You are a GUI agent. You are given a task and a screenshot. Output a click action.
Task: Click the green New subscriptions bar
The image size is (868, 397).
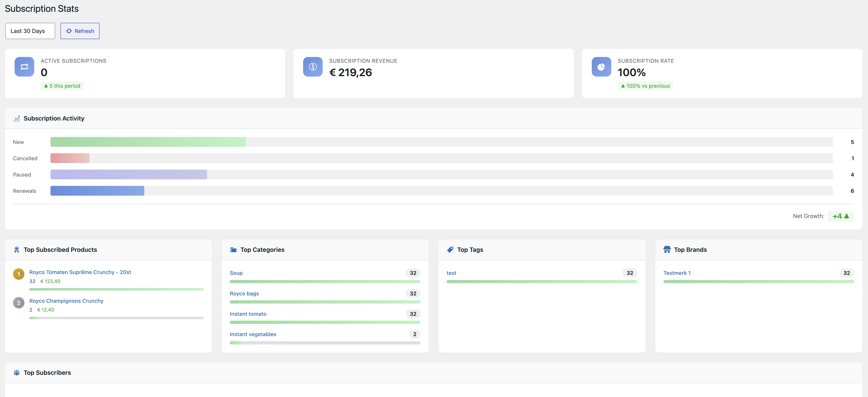pos(148,142)
